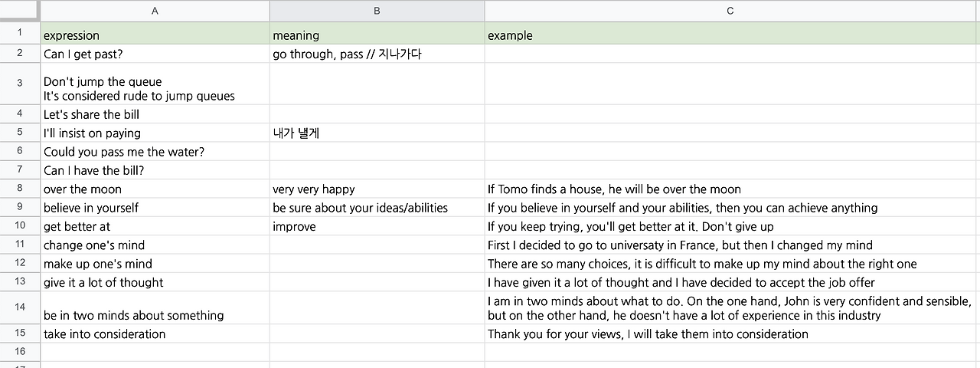Click the 'very very happy' cell
The image size is (980, 368).
pyautogui.click(x=377, y=189)
